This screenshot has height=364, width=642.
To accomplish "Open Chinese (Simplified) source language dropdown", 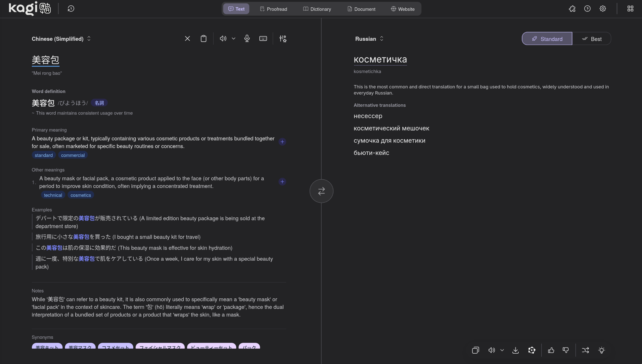I will pos(61,39).
